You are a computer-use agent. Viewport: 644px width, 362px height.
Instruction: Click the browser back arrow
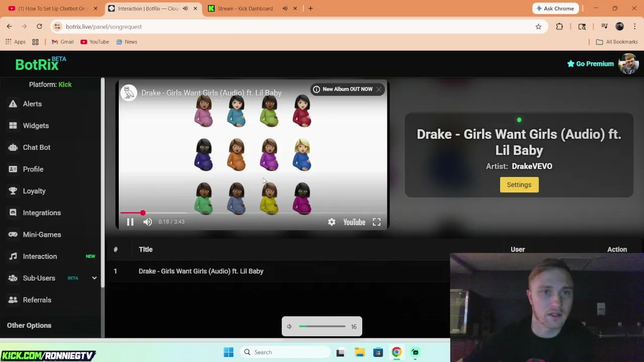9,27
